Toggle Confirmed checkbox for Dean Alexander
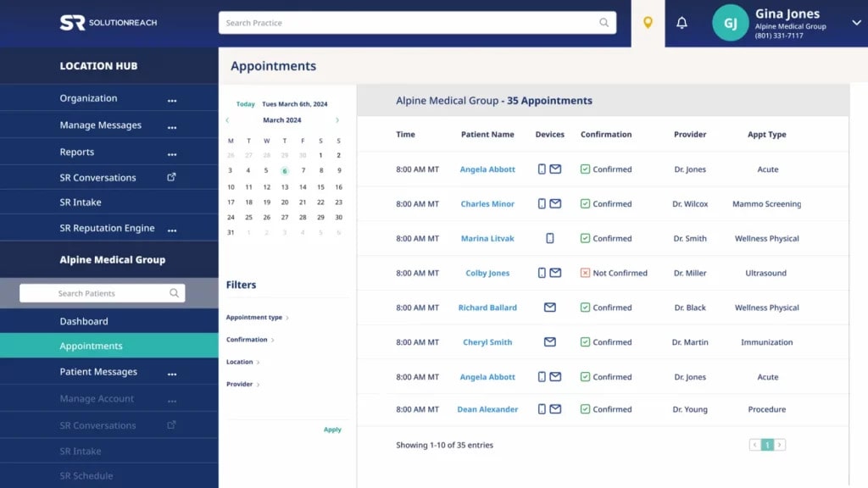The image size is (868, 488). (585, 409)
